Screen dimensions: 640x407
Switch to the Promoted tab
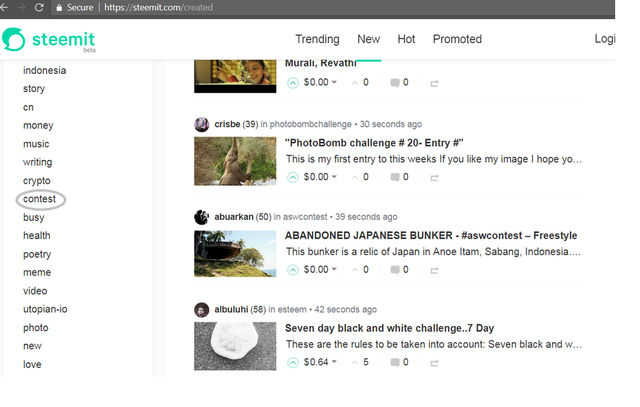point(457,39)
